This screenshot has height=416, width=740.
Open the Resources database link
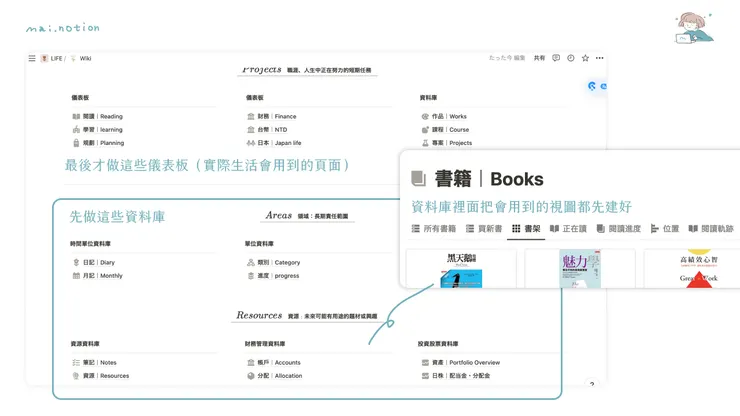pyautogui.click(x=106, y=375)
